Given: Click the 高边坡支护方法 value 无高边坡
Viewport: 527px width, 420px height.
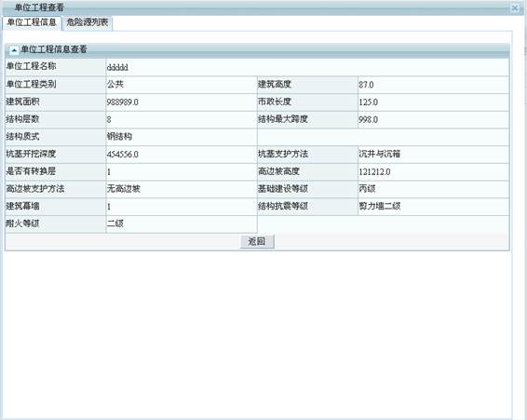Looking at the screenshot, I should [123, 189].
